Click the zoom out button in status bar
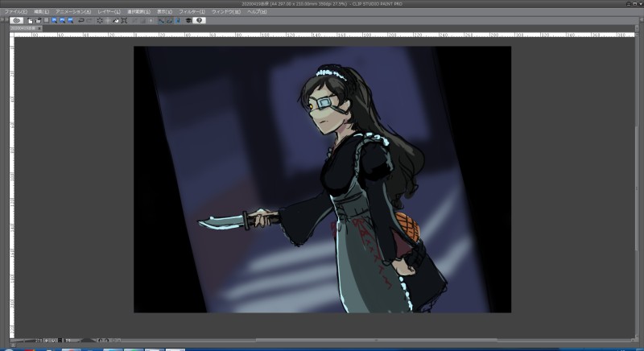 coord(47,341)
